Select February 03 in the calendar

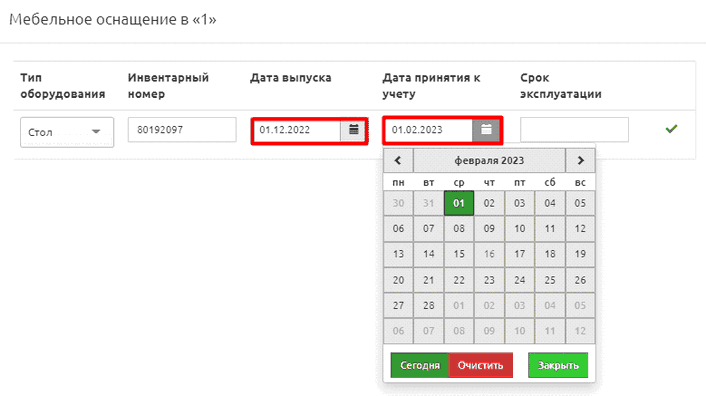tap(520, 203)
